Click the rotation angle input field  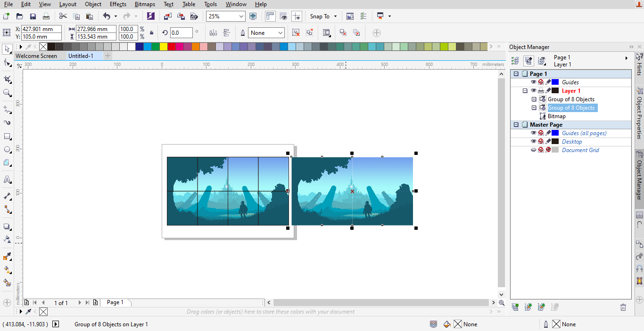(x=182, y=33)
